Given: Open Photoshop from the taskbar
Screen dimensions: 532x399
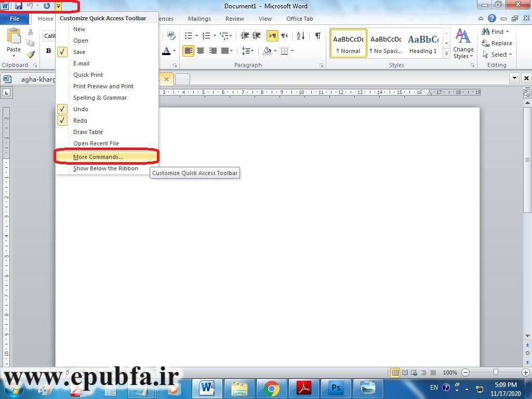Looking at the screenshot, I should pyautogui.click(x=336, y=388).
